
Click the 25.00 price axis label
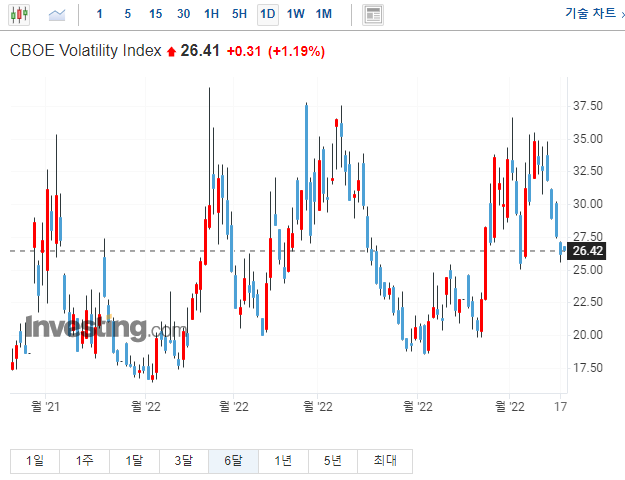pyautogui.click(x=588, y=270)
